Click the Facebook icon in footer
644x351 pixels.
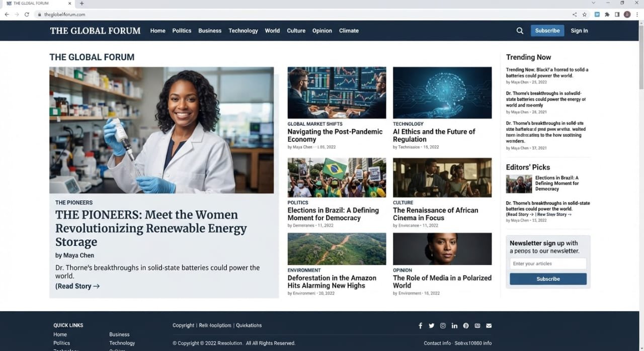(x=421, y=326)
